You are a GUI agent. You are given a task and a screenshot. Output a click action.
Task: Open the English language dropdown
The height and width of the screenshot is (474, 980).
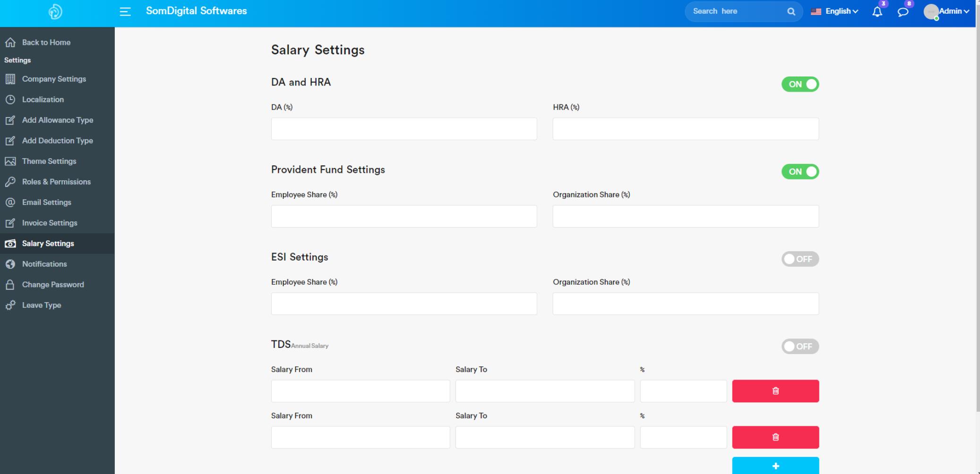tap(835, 11)
